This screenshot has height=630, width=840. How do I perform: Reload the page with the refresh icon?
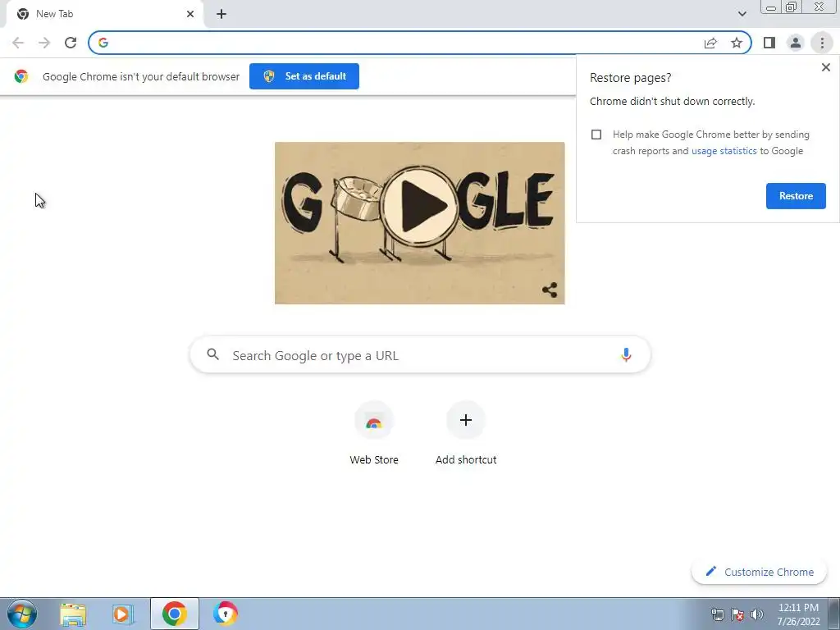(71, 43)
